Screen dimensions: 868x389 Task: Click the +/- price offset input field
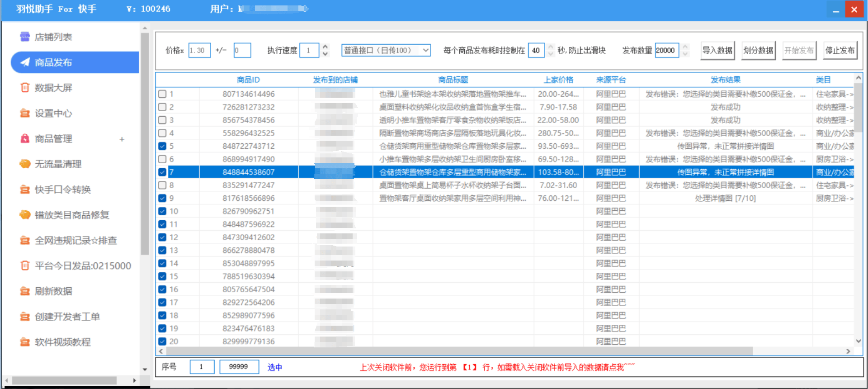[x=242, y=50]
